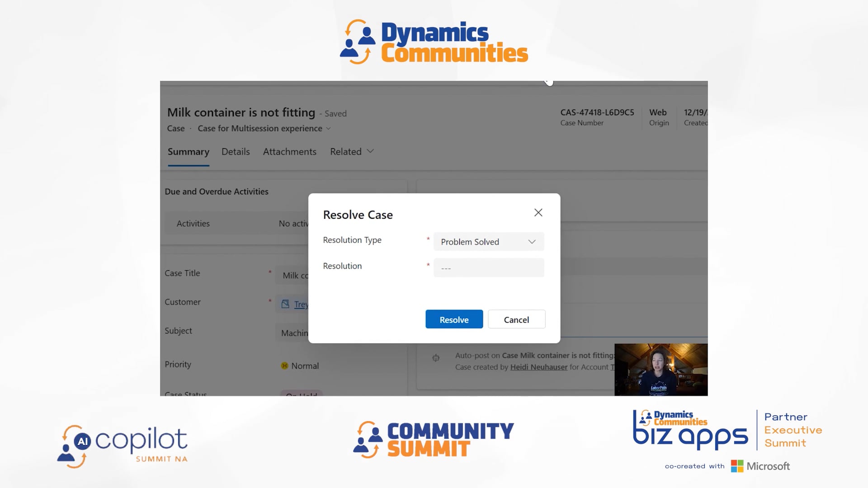Click the Microsoft logo
The image size is (868, 488).
click(759, 466)
